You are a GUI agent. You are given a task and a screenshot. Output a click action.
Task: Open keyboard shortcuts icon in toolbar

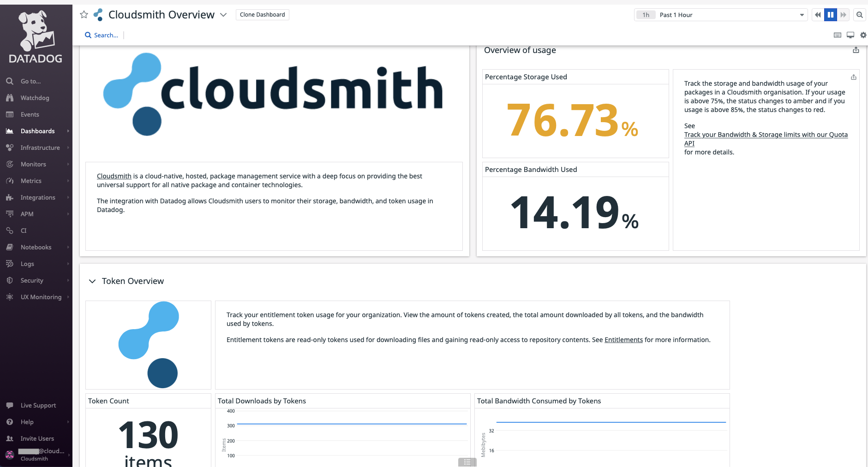[x=838, y=35]
